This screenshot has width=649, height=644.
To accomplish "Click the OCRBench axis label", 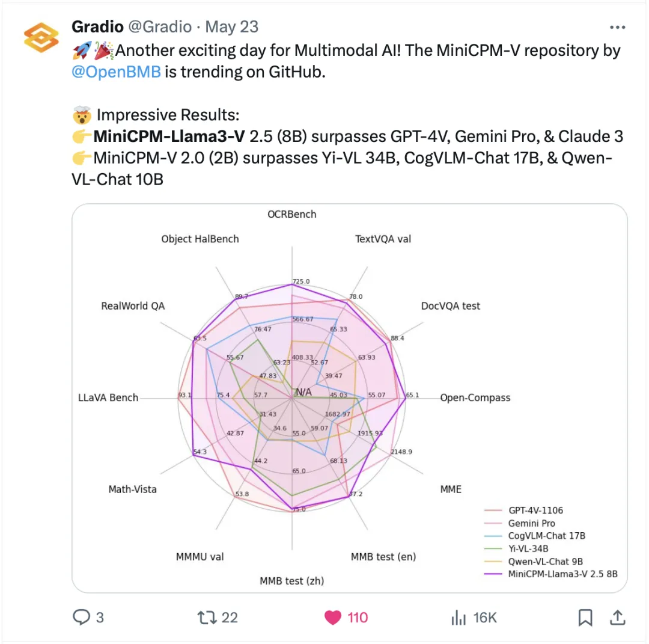I will click(292, 215).
